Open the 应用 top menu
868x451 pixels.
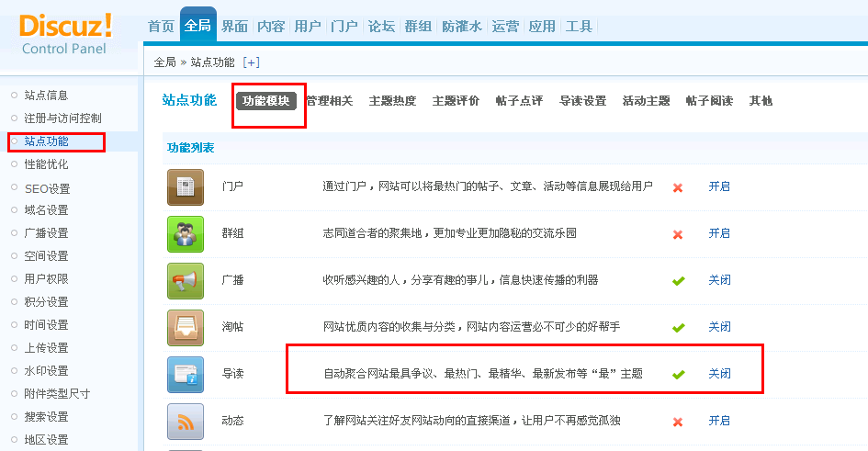(542, 26)
